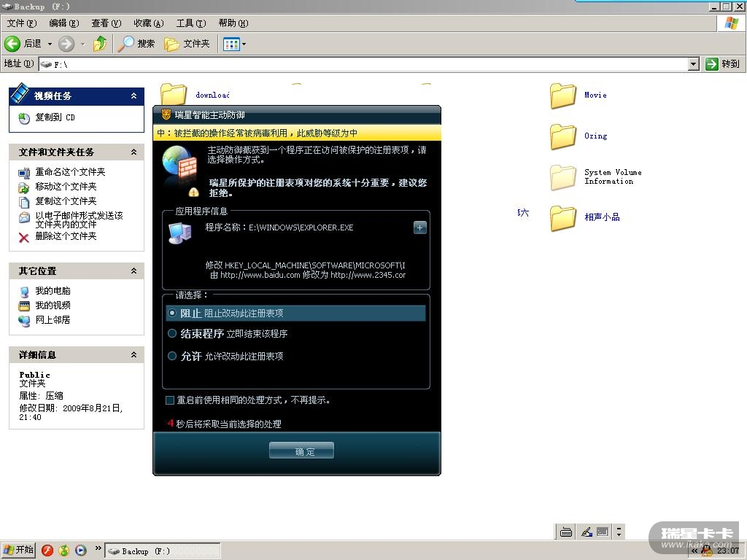
Task: Click 重命名这个文件夹 link
Action: (x=70, y=172)
